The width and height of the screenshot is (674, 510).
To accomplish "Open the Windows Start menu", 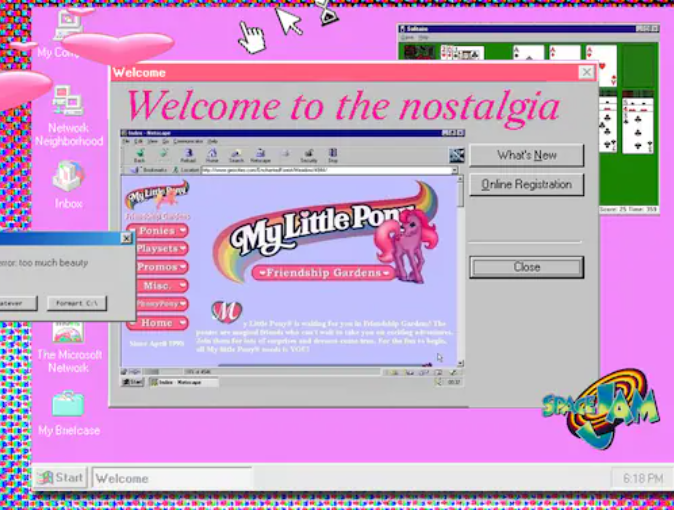I will point(60,478).
